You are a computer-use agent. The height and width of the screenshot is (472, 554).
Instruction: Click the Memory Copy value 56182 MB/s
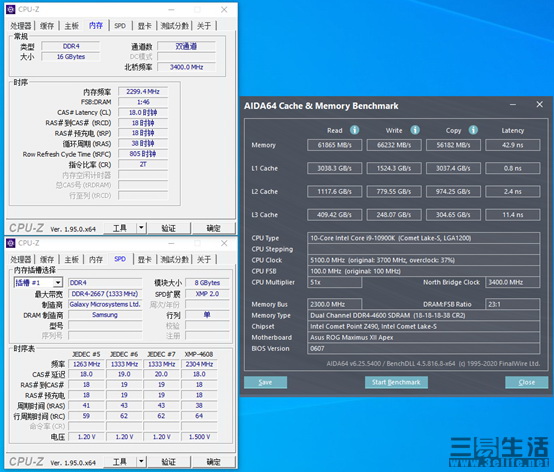click(453, 145)
